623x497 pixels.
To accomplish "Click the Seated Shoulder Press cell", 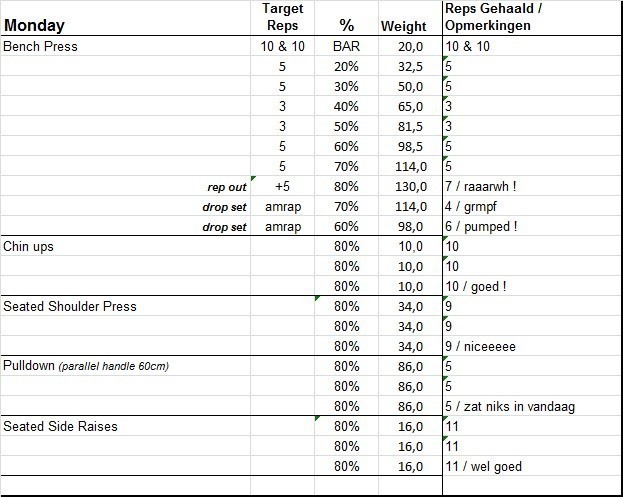I will click(70, 306).
